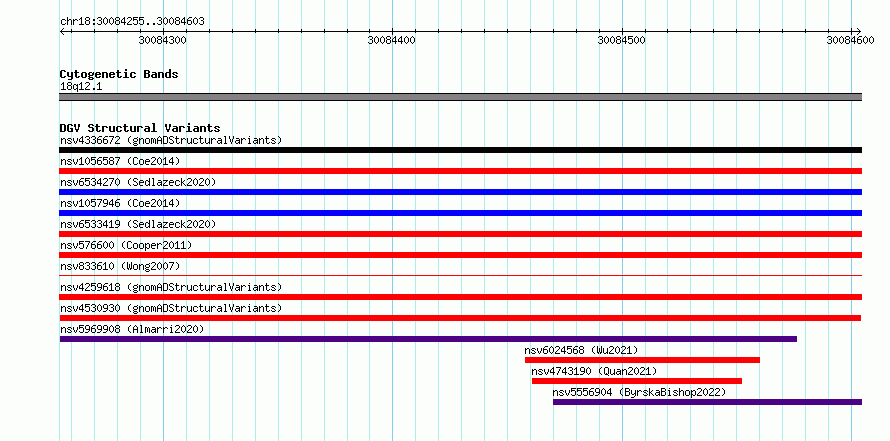Select the black nsv4336672 variant bar
This screenshot has width=890, height=441.
[460, 150]
